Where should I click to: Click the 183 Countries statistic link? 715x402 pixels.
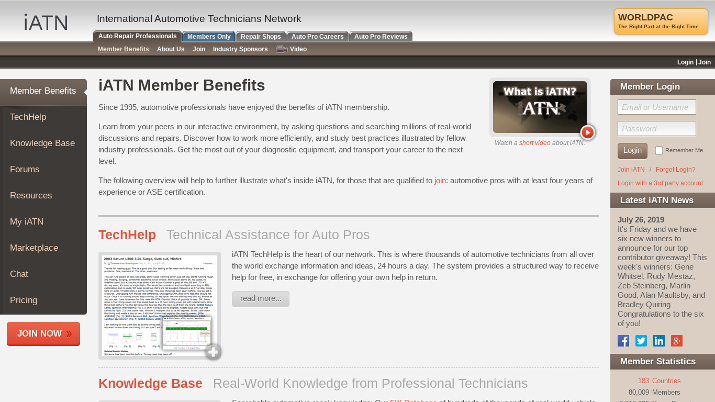[659, 381]
